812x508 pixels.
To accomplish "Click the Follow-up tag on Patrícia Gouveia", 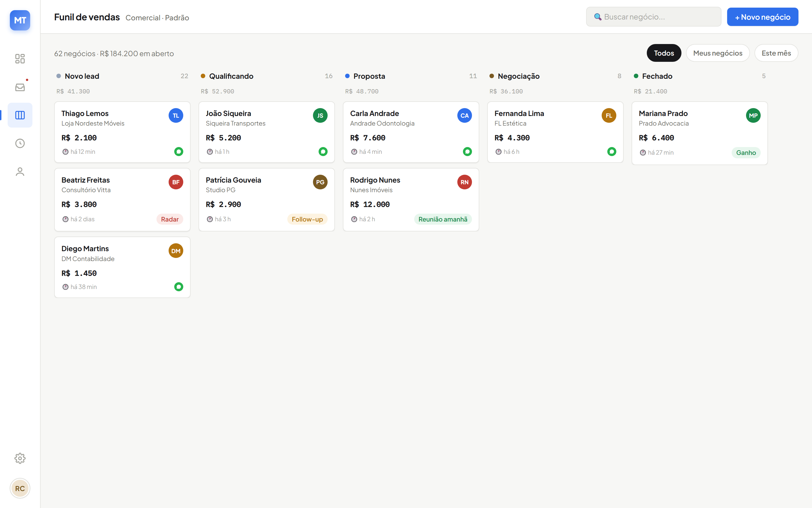I will (307, 219).
